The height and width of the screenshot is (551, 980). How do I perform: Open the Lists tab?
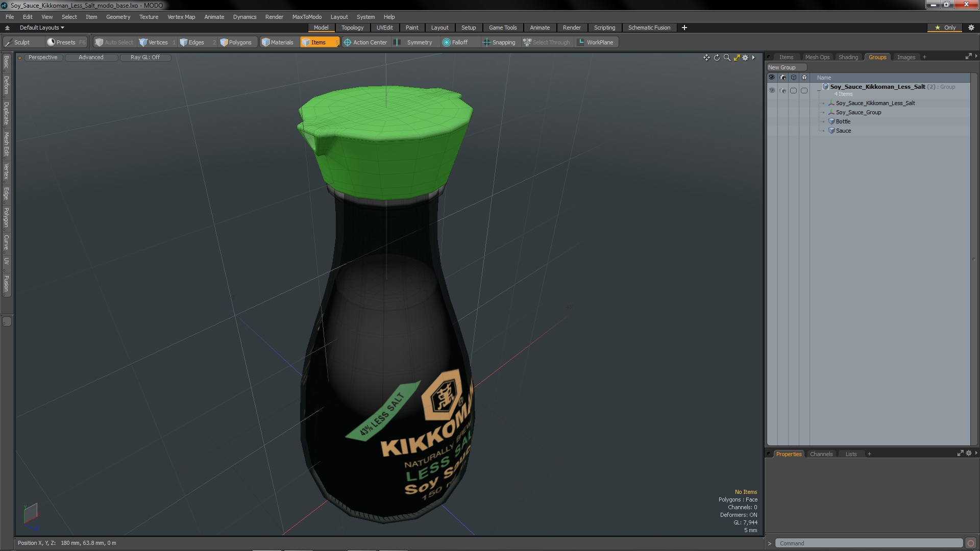[851, 454]
